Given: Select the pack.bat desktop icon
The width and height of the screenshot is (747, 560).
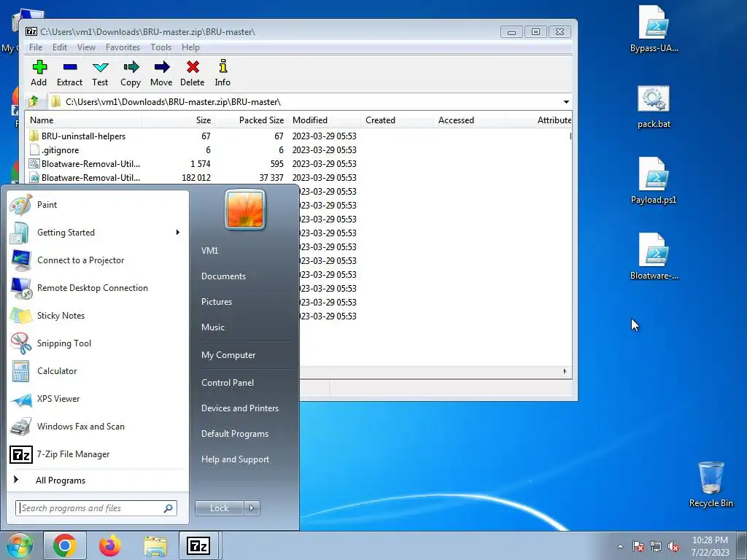Looking at the screenshot, I should tap(654, 107).
